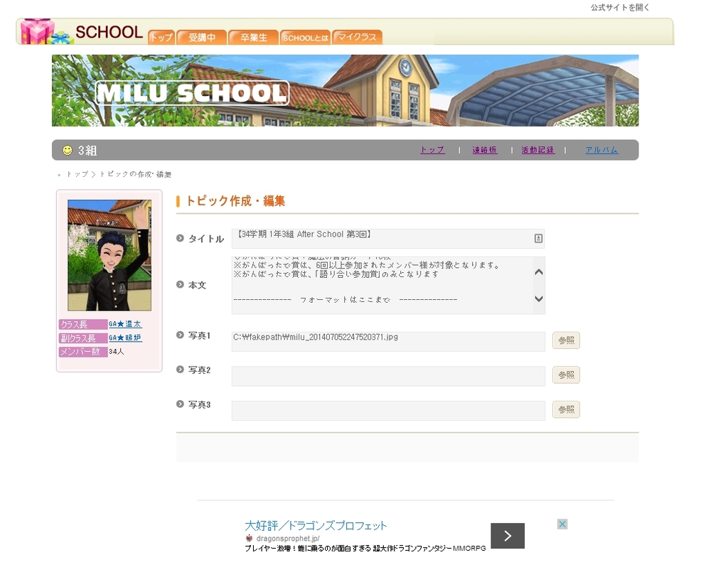Image resolution: width=728 pixels, height=577 pixels.
Task: Switch to the 卒業生 tab
Action: 253,38
